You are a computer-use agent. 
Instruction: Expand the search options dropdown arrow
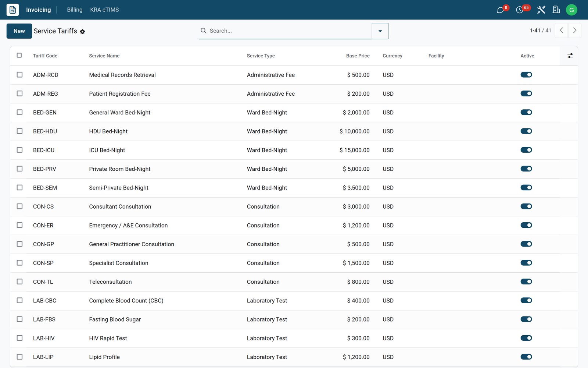(x=380, y=31)
